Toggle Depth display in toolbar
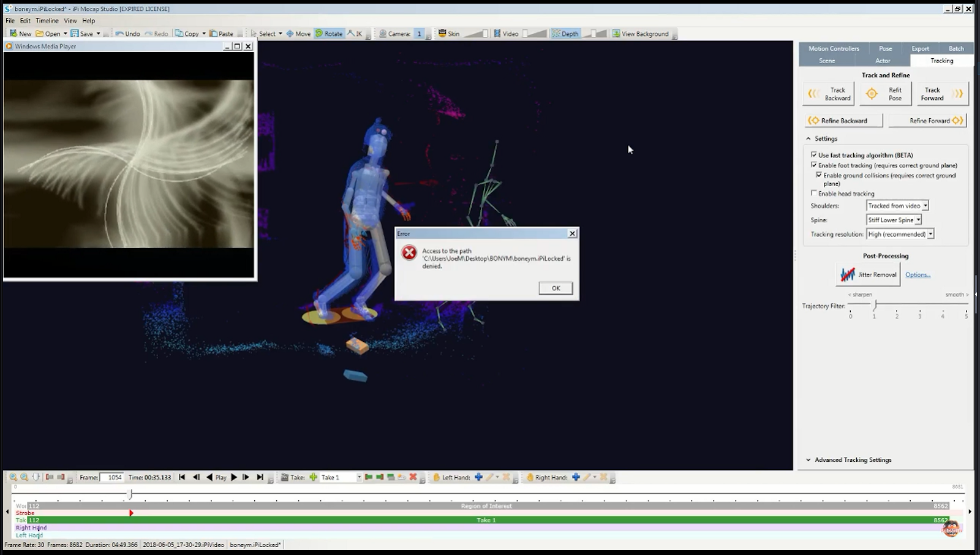This screenshot has height=555, width=980. 565,34
